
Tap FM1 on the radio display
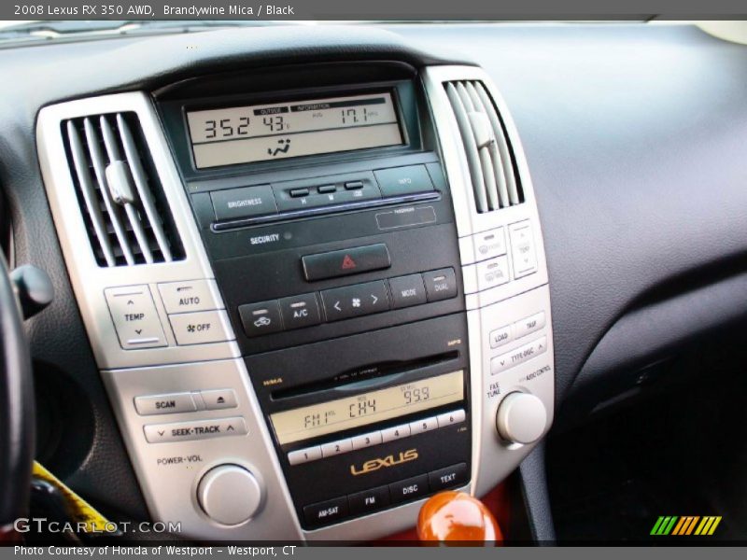coord(317,419)
